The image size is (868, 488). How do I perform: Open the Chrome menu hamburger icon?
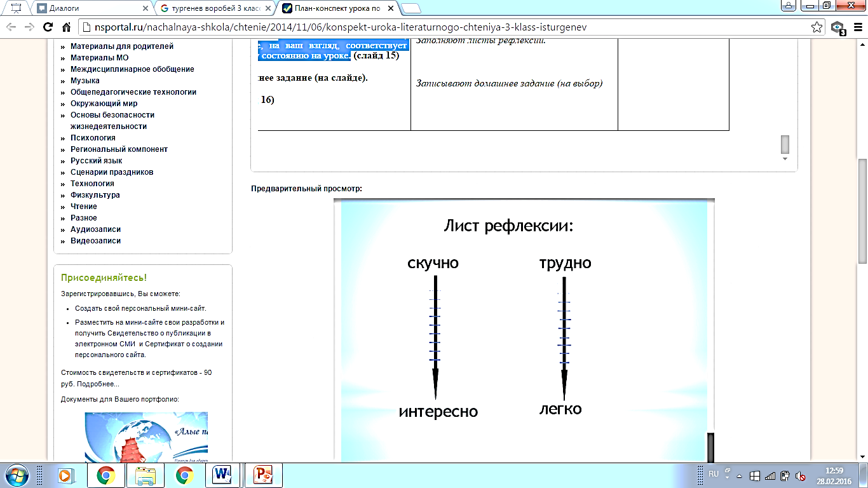pyautogui.click(x=858, y=27)
